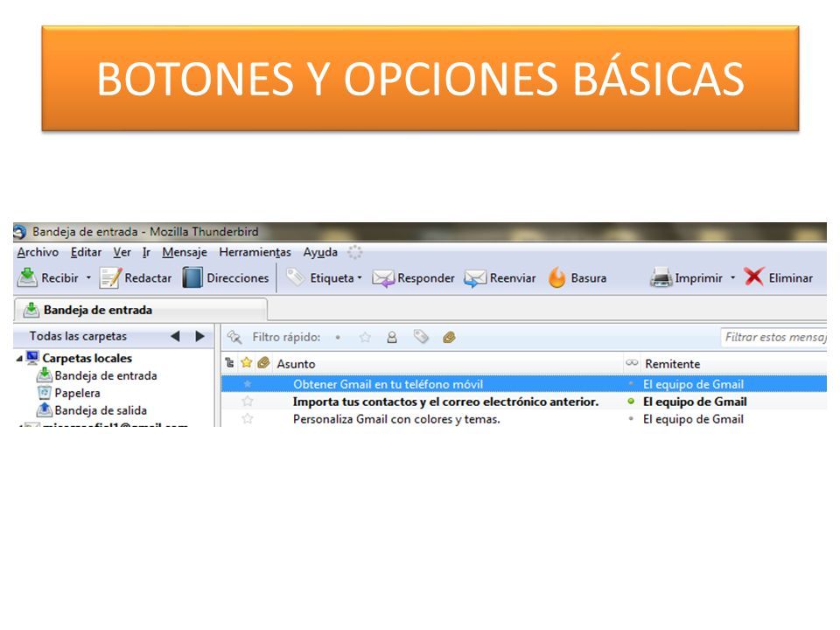This screenshot has width=840, height=630.
Task: Click the Recibir get-mail toolbar button
Action: click(x=48, y=277)
